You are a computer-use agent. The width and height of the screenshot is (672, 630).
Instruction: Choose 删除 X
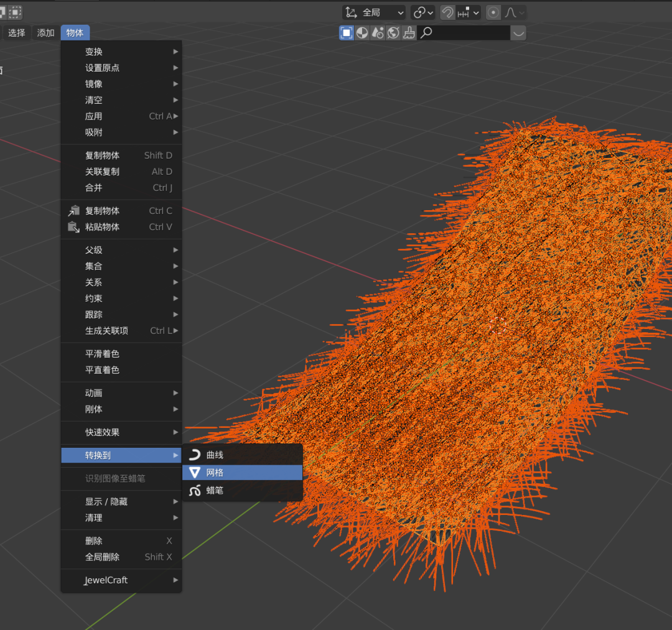pos(121,541)
